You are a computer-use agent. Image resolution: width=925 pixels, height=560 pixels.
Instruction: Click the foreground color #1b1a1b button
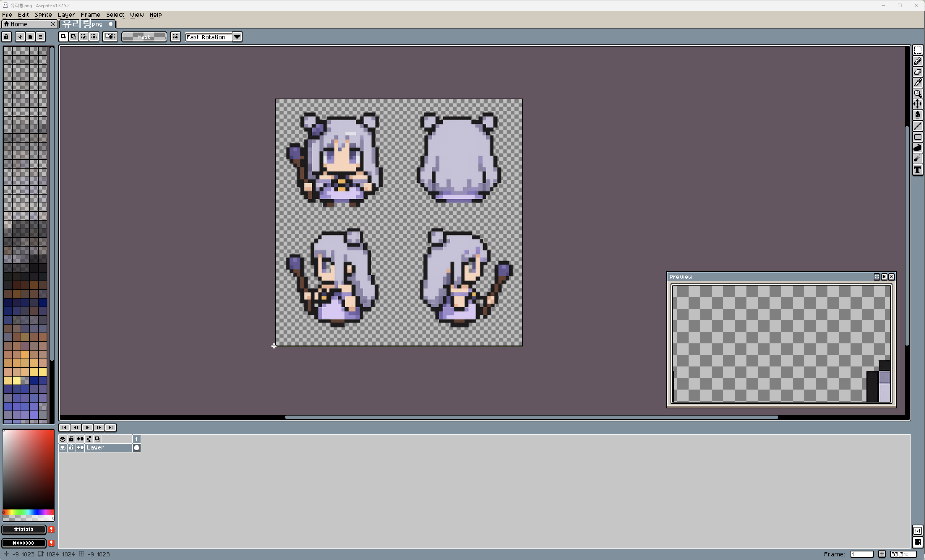pos(23,529)
